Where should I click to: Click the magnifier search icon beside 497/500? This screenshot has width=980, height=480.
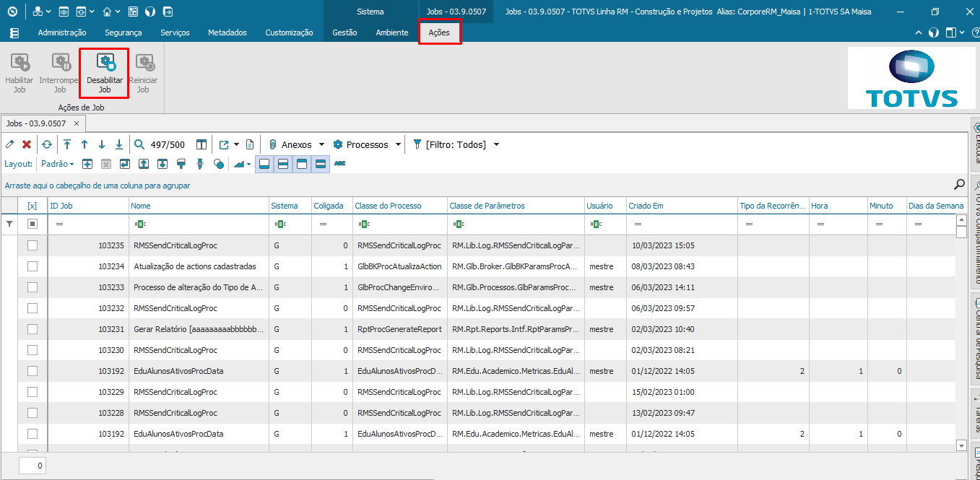139,144
